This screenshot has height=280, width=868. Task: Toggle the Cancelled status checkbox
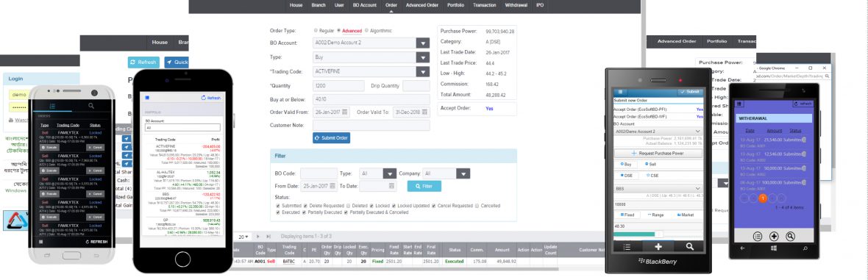pyautogui.click(x=477, y=206)
